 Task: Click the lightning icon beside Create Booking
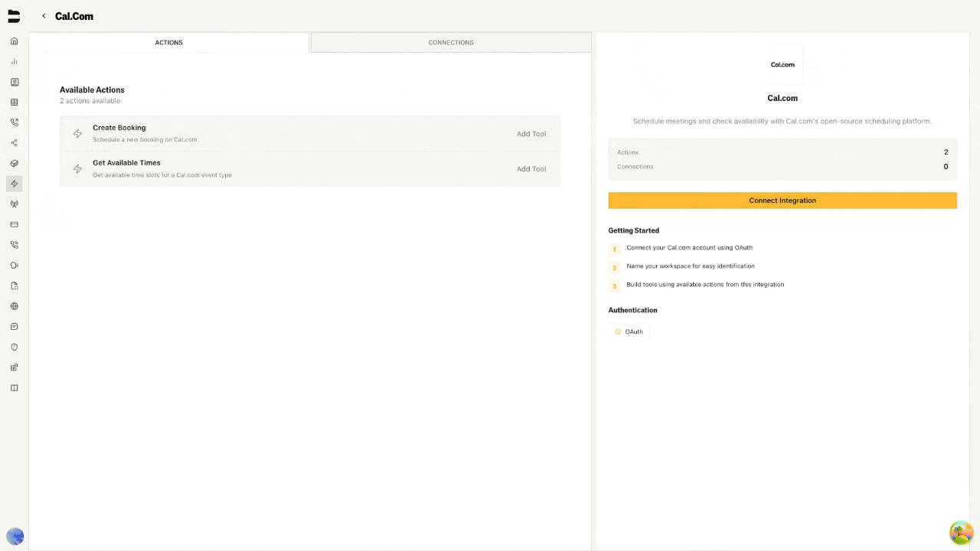pyautogui.click(x=77, y=134)
